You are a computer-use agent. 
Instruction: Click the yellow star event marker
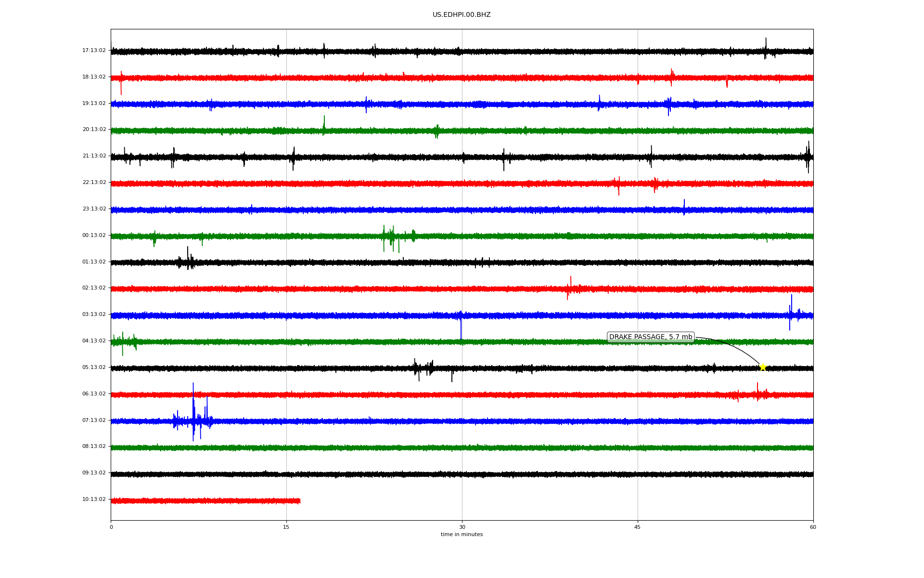click(x=763, y=368)
